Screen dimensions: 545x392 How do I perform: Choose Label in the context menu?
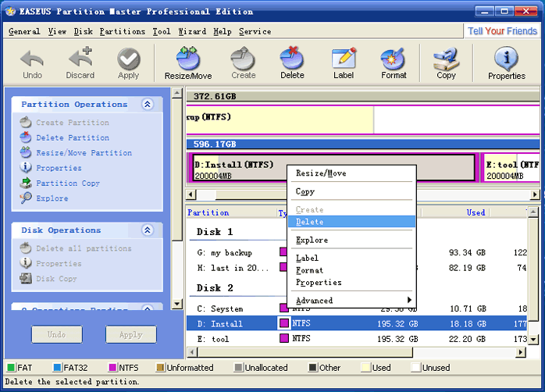[x=351, y=258]
